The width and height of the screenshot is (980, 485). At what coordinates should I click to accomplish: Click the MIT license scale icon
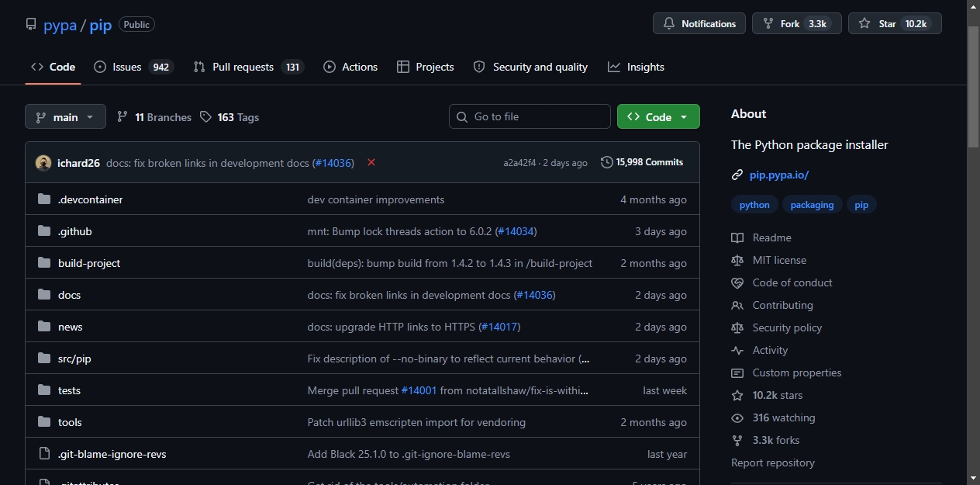737,260
